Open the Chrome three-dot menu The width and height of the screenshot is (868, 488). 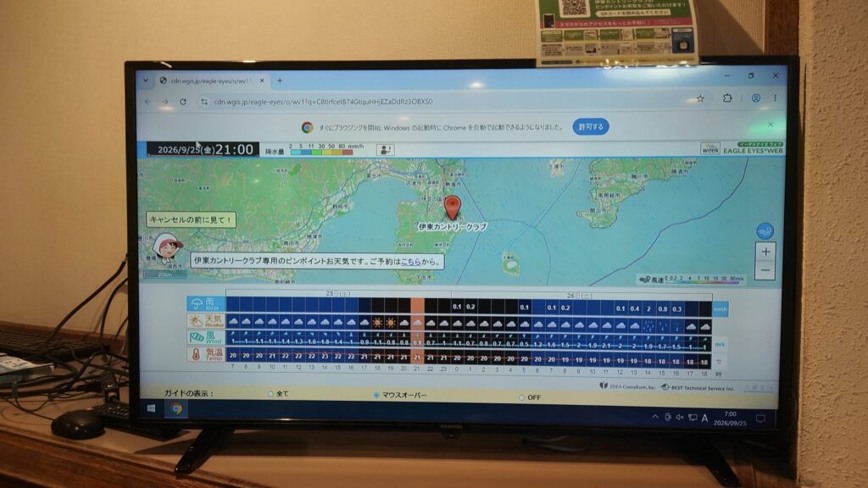[x=775, y=98]
